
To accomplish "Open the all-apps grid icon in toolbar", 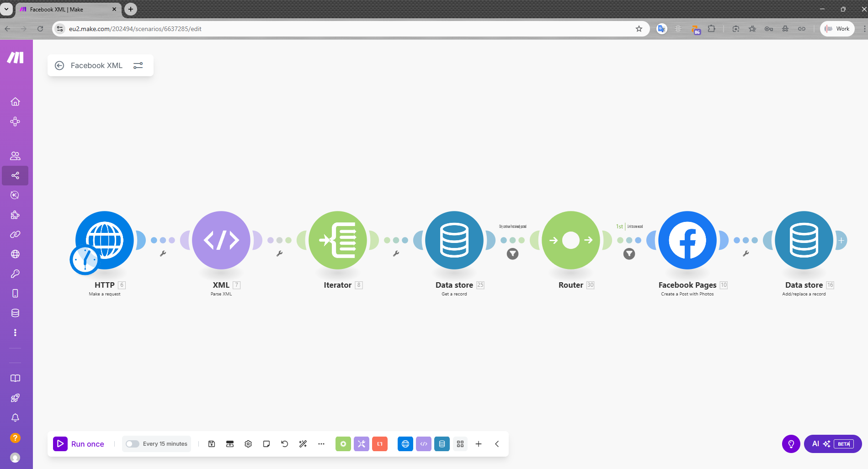I will click(460, 444).
